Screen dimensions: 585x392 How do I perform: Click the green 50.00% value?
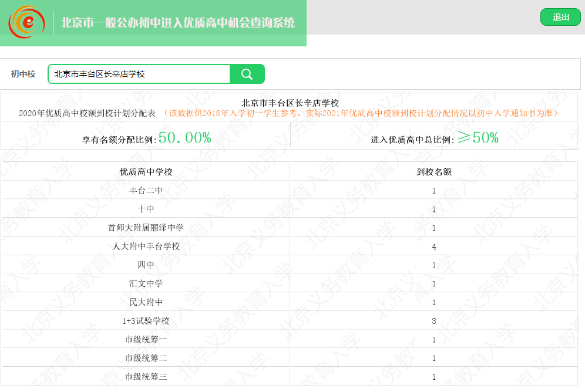point(184,138)
